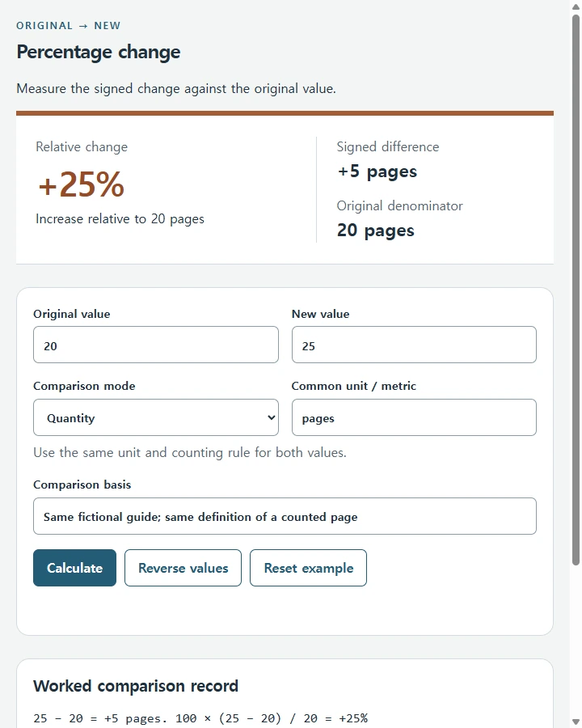Click the Comparison basis text field
Viewport: 582px width, 728px height.
[x=285, y=516]
